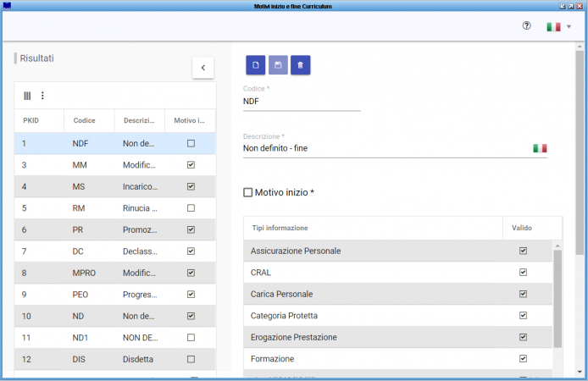Click the delete trash can icon

(x=300, y=65)
